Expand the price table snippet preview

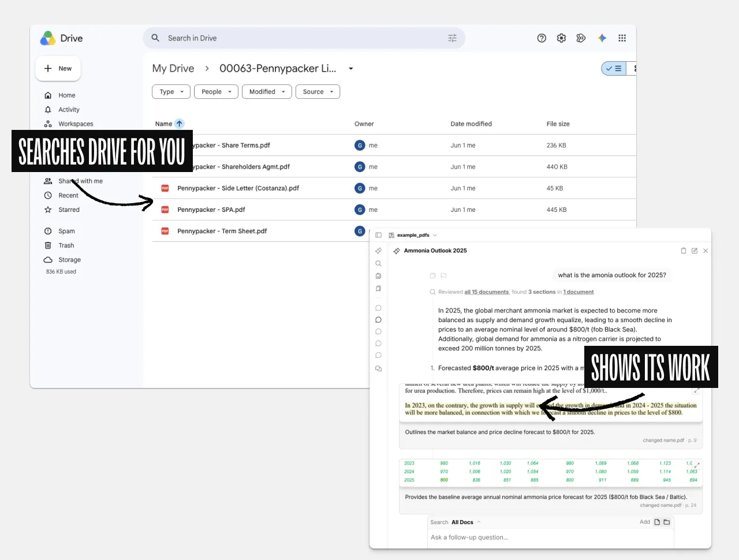pyautogui.click(x=697, y=465)
